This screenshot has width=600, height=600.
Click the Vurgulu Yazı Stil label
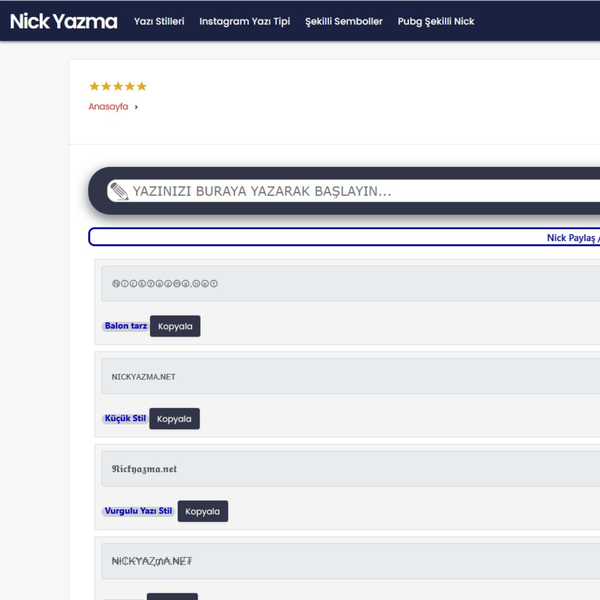138,511
